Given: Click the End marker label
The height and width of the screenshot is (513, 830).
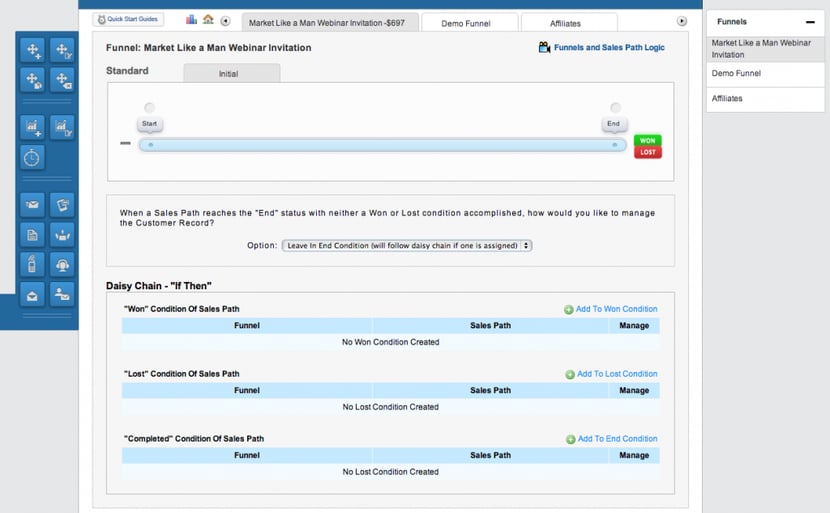Looking at the screenshot, I should [614, 124].
